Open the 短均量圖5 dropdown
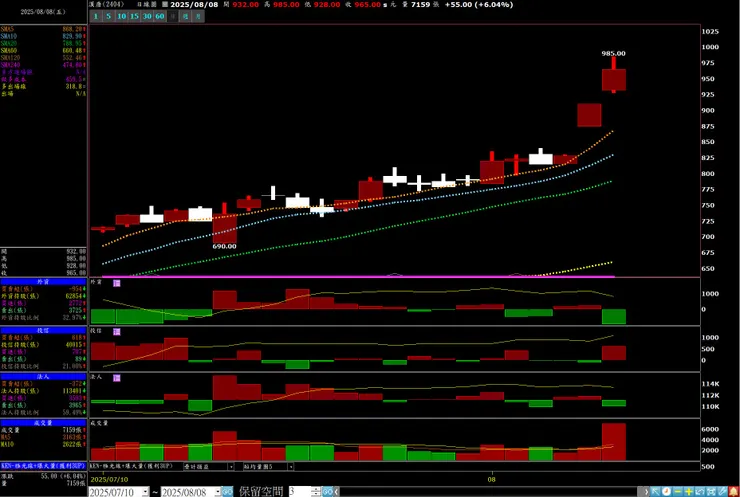740x497 pixels. tap(291, 466)
